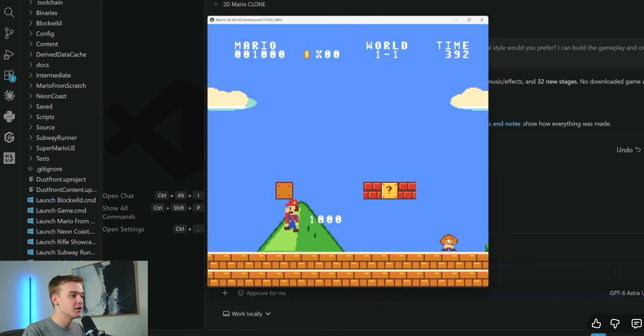Go back using arrow beside 2D Mario CLONE
Screen dimensions: 644x336
click(217, 4)
